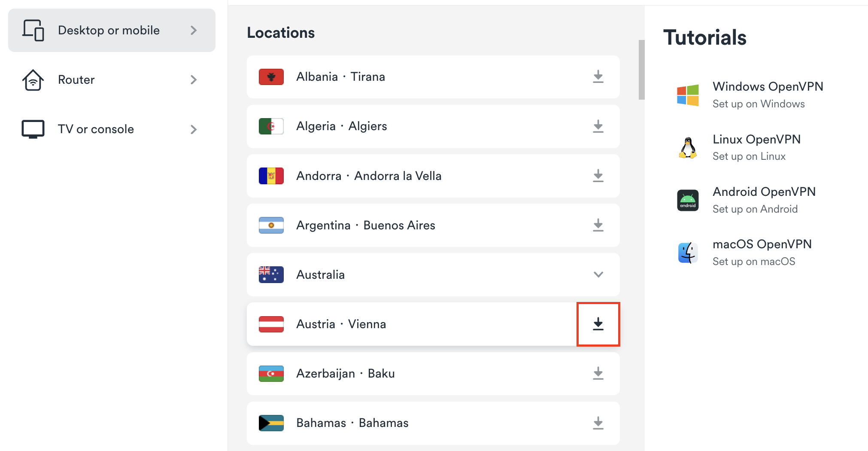Select the Desktop or mobile menu item
This screenshot has height=451, width=868.
[x=109, y=30]
